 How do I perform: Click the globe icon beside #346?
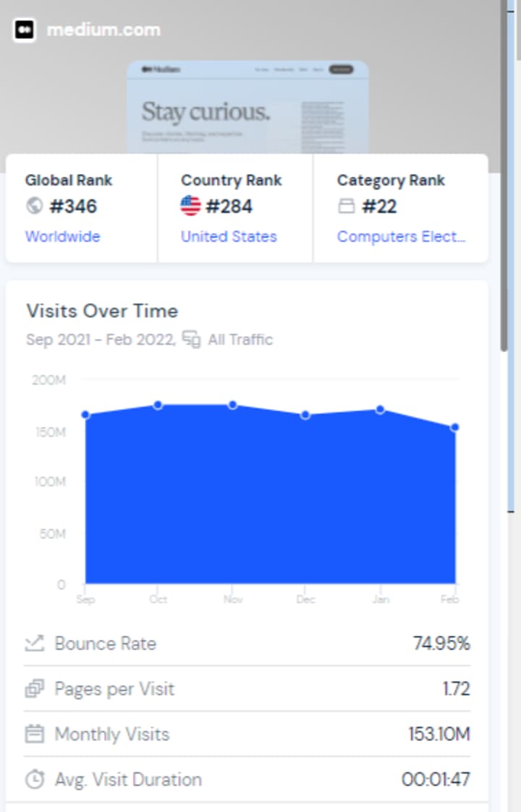[x=34, y=205]
